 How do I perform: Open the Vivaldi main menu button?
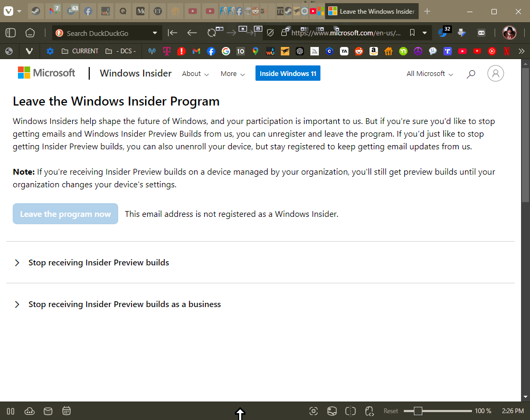[x=8, y=11]
